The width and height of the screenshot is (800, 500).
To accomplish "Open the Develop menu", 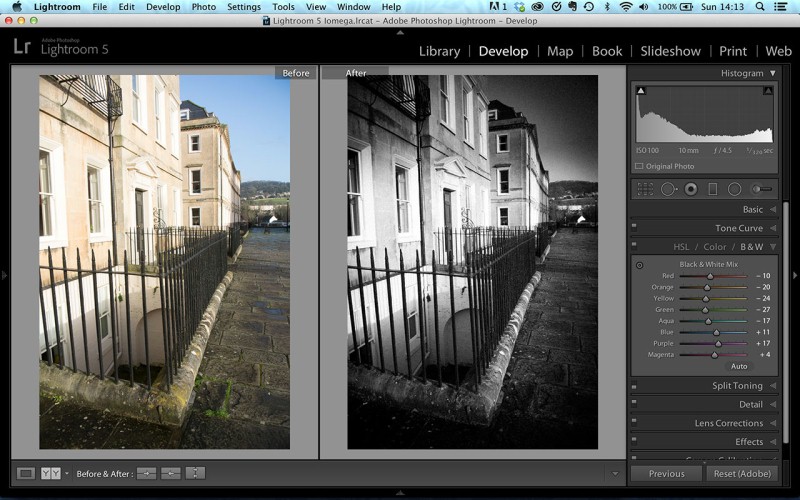I will pos(163,7).
